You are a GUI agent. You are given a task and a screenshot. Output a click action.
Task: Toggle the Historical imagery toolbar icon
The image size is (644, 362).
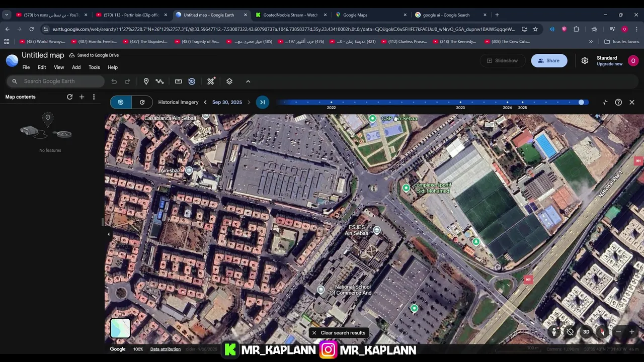pos(192,81)
